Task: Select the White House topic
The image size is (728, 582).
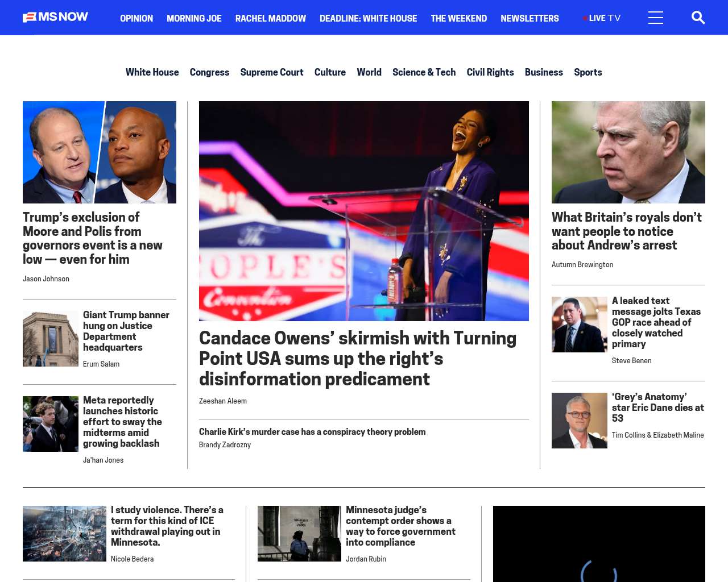Action: pos(152,72)
